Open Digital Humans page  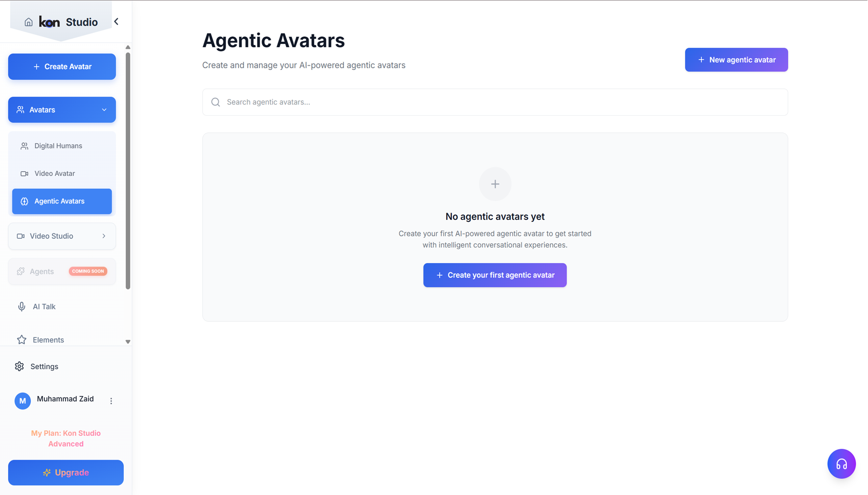pos(58,146)
